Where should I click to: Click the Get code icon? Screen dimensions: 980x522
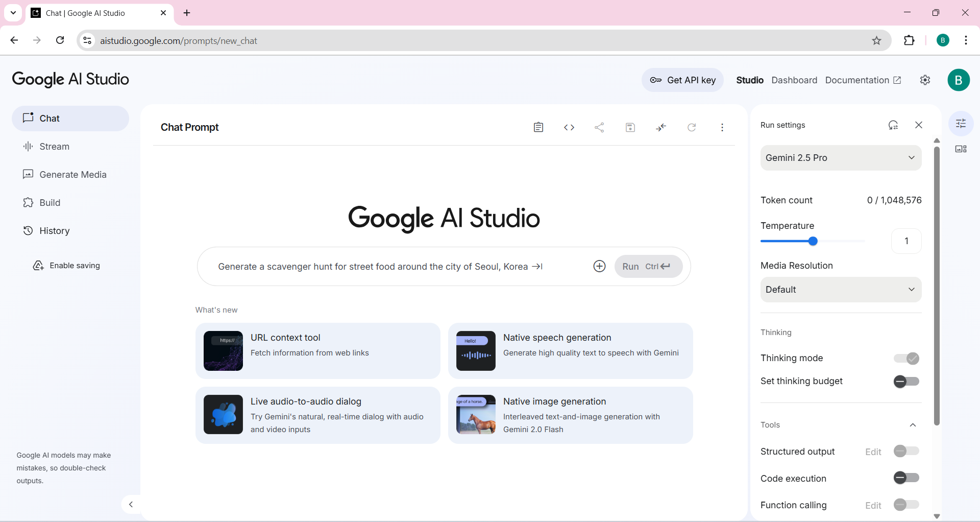click(x=569, y=127)
